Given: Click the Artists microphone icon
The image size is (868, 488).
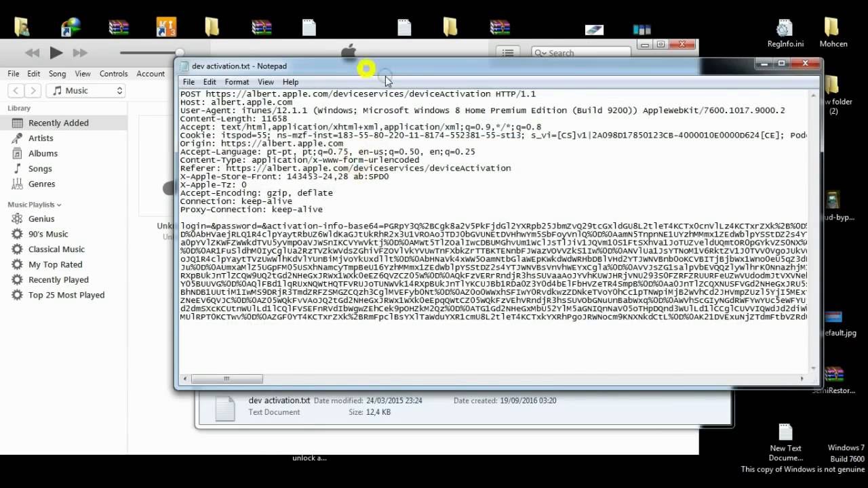Looking at the screenshot, I should pos(17,138).
